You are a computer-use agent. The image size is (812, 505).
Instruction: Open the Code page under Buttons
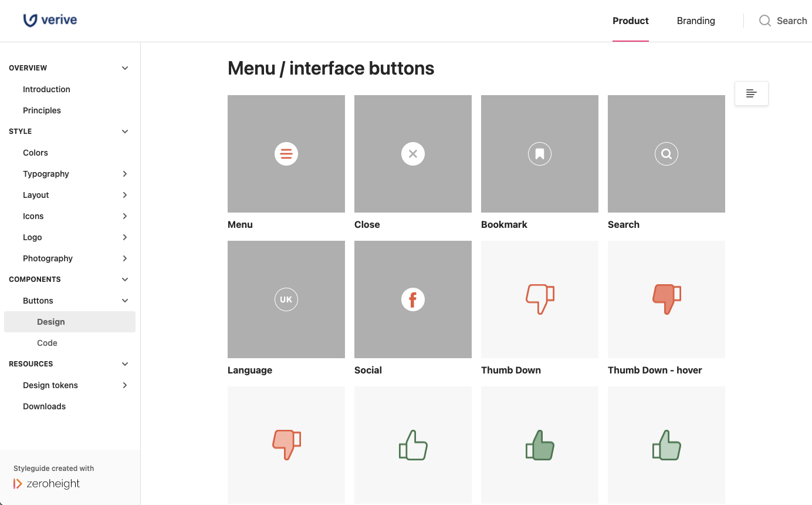coord(47,343)
